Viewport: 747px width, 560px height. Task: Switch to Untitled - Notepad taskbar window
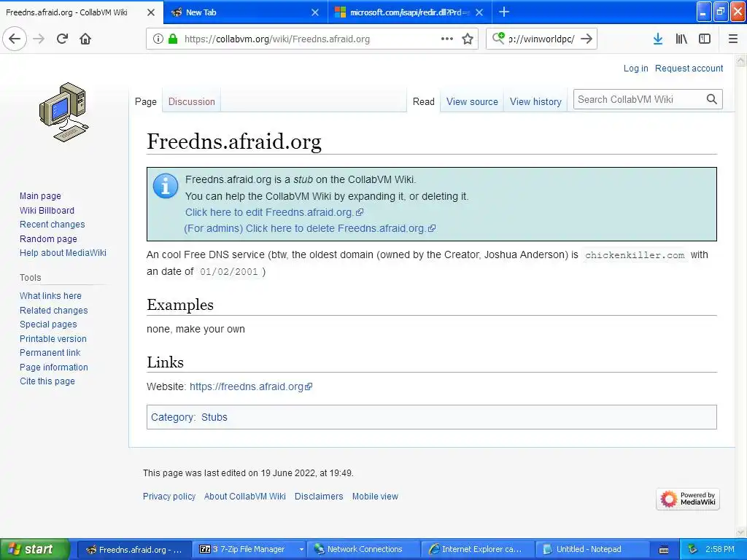(x=592, y=549)
